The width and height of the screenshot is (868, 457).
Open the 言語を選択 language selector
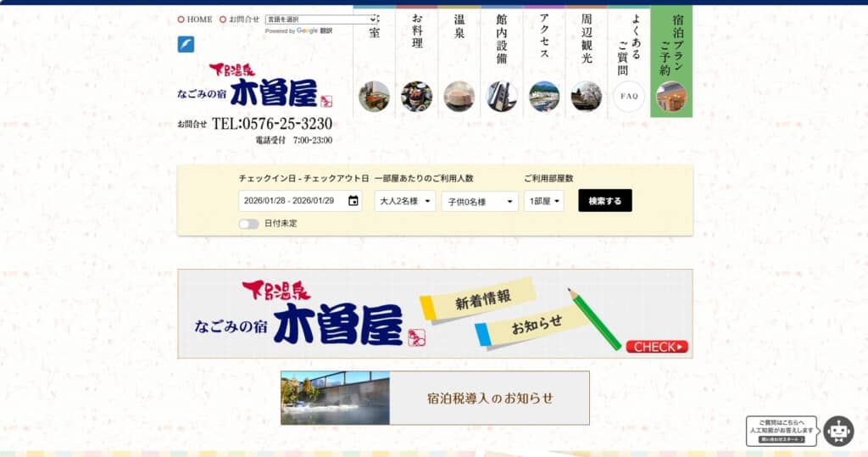coord(321,19)
